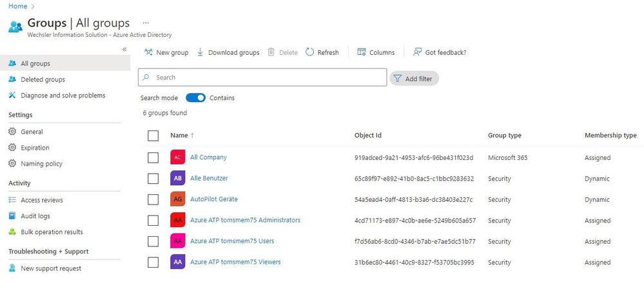Check the select-all checkbox in table header

(x=153, y=135)
